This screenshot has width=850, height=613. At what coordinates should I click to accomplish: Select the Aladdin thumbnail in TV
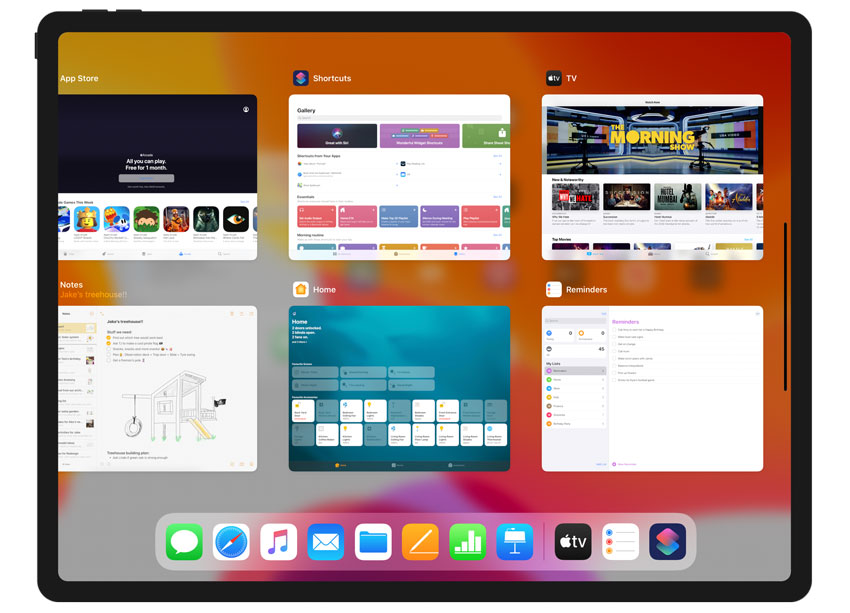pos(729,197)
